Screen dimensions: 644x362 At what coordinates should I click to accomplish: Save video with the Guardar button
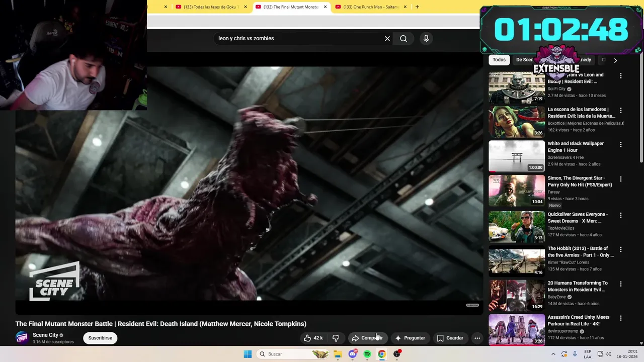click(450, 338)
